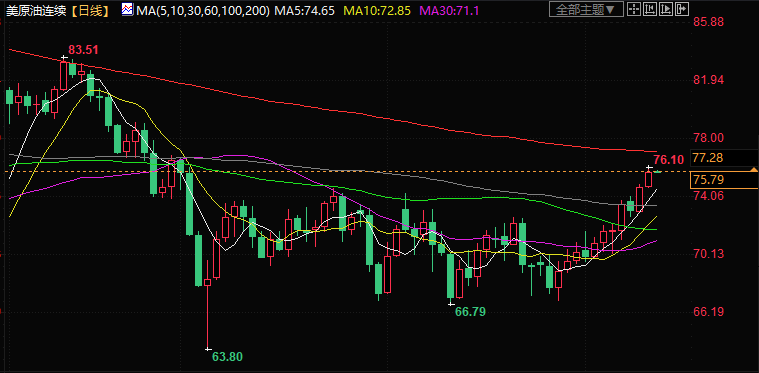The height and width of the screenshot is (373, 759).
Task: Toggle the crosshair cursor icon
Action: (634, 9)
